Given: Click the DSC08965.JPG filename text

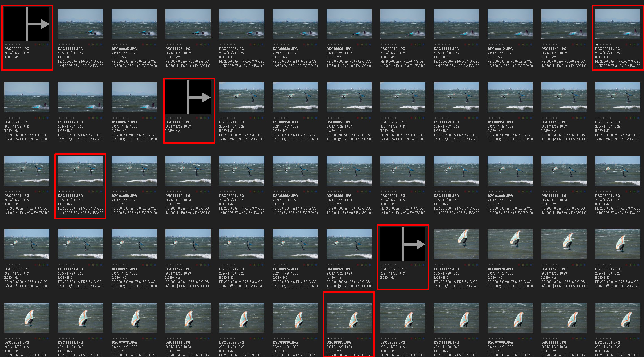Looking at the screenshot, I should click(446, 196).
